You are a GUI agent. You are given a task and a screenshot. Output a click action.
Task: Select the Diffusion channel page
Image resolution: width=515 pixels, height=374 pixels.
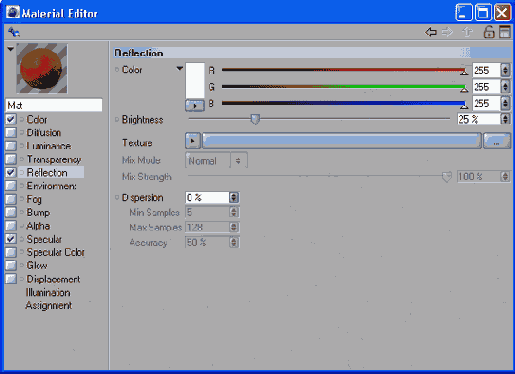click(44, 133)
